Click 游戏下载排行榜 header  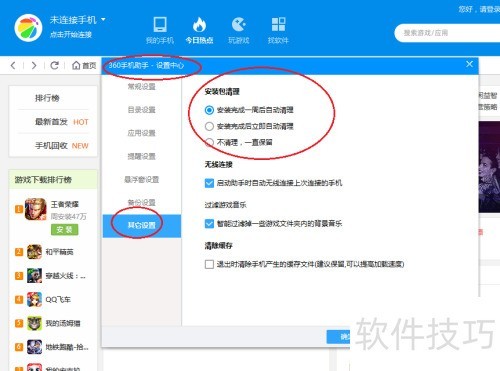pos(53,180)
